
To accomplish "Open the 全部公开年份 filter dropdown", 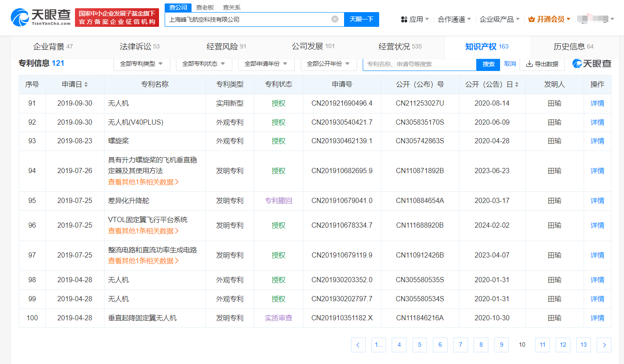I will point(328,64).
